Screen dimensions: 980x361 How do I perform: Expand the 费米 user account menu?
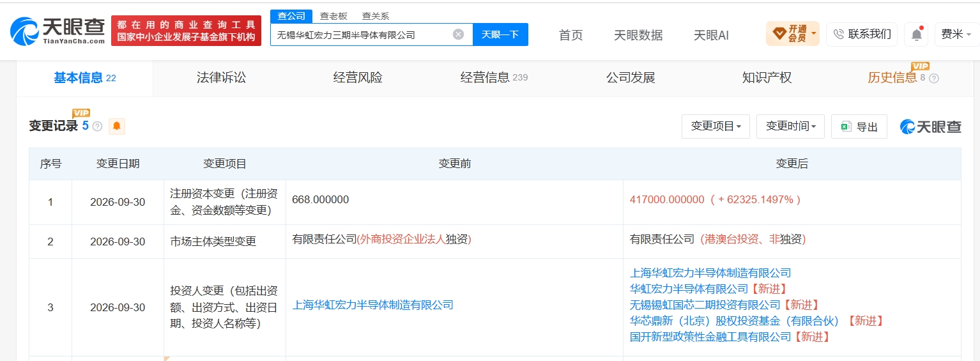coord(956,35)
